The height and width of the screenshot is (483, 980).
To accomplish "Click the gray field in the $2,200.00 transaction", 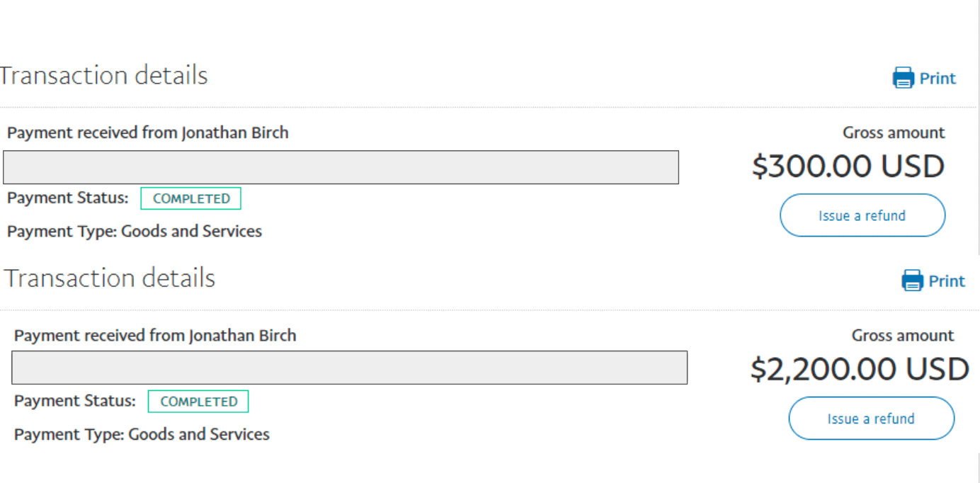I will pyautogui.click(x=349, y=368).
